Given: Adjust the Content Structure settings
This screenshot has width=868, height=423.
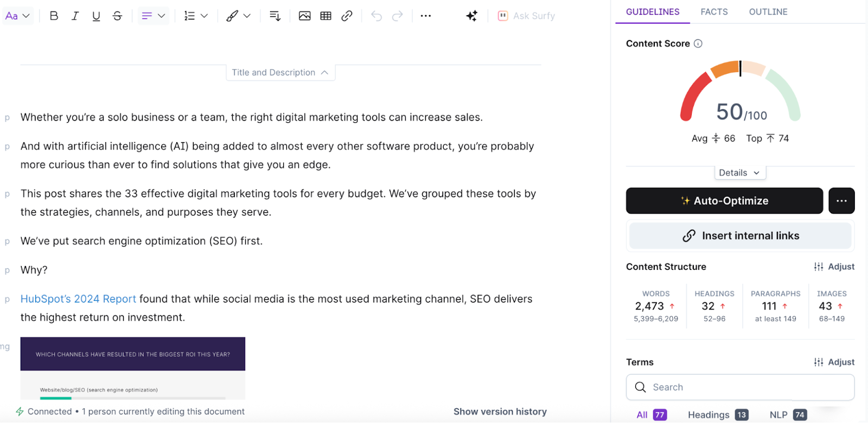Looking at the screenshot, I should point(834,267).
